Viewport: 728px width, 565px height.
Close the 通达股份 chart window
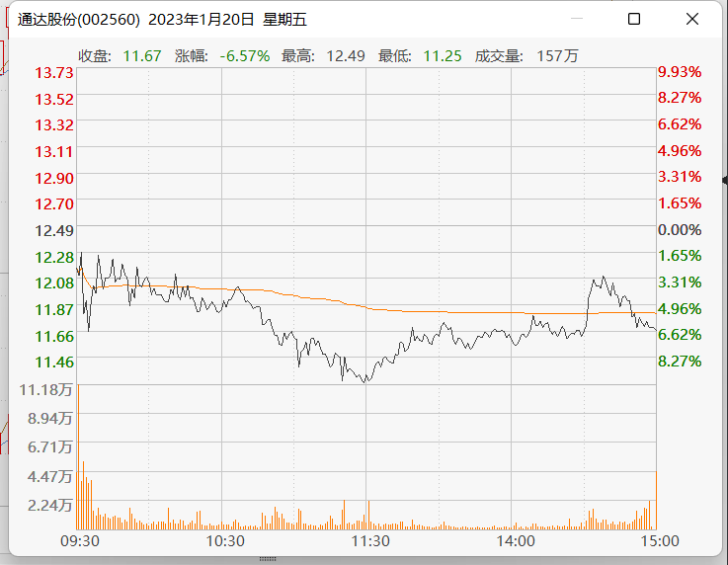pyautogui.click(x=691, y=19)
